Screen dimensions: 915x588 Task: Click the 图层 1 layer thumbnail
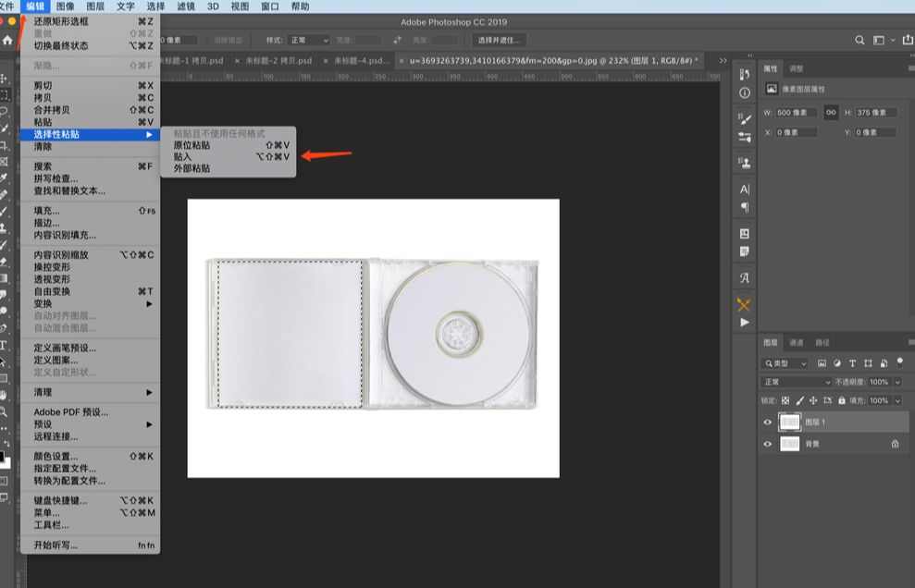[x=790, y=422]
